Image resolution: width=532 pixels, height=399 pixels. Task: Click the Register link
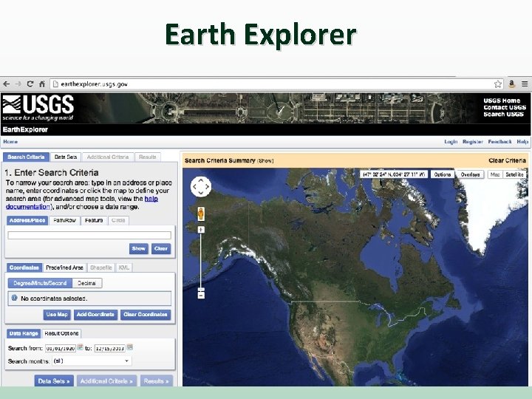click(473, 141)
